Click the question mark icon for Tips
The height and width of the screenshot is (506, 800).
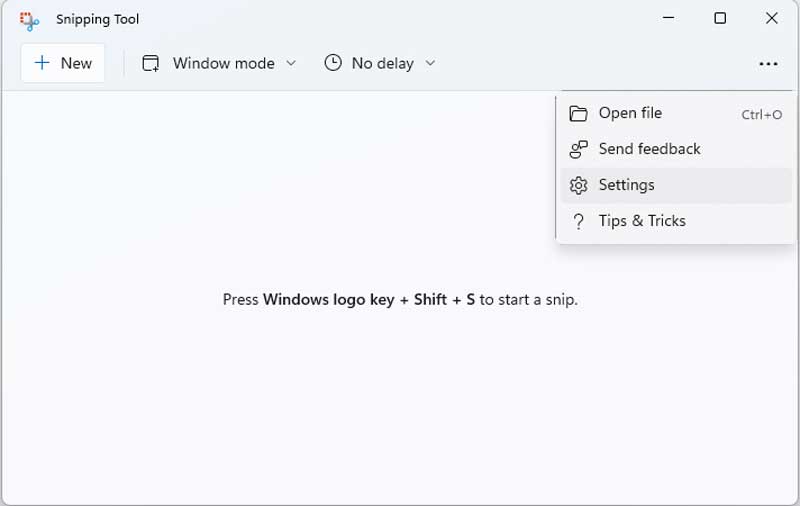click(x=579, y=221)
